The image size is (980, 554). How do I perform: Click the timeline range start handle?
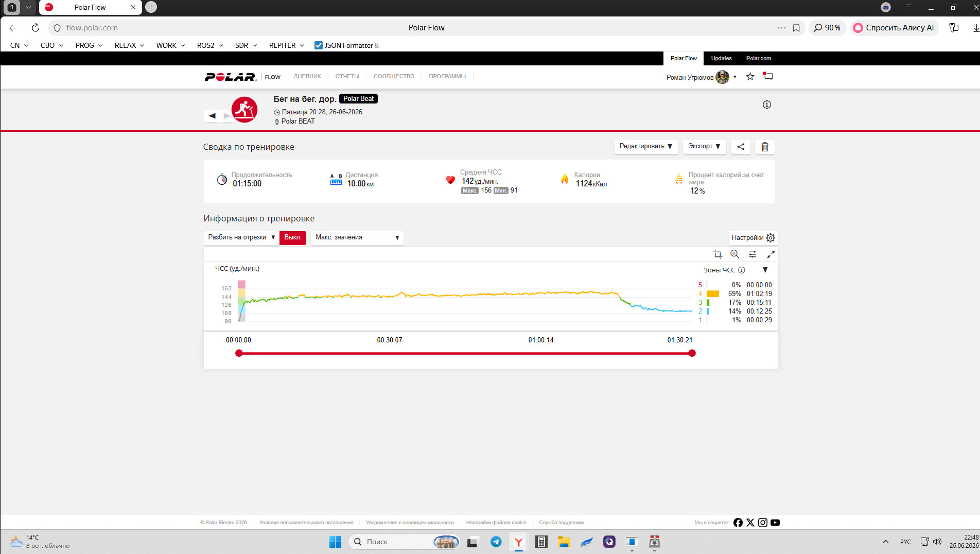pos(239,353)
